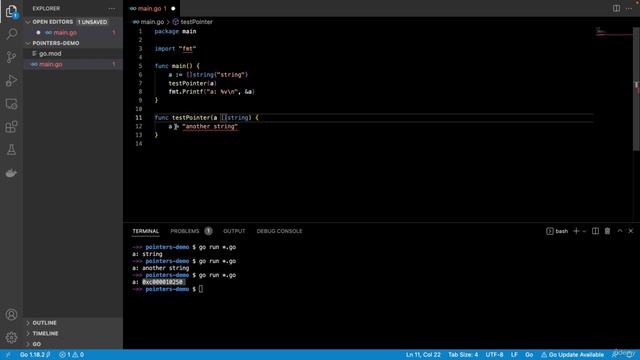Open Explorer more actions ellipsis
The height and width of the screenshot is (360, 640).
click(x=112, y=9)
